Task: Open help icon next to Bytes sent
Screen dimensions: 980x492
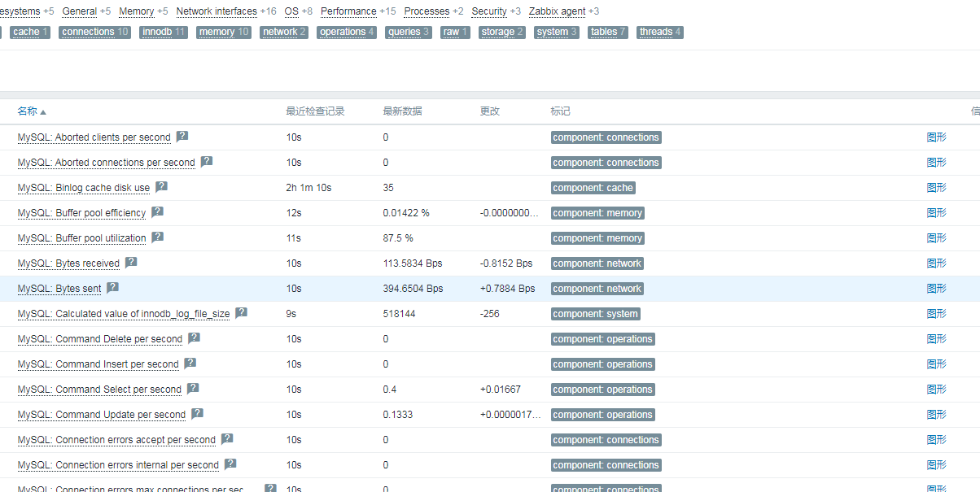Action: (x=112, y=288)
